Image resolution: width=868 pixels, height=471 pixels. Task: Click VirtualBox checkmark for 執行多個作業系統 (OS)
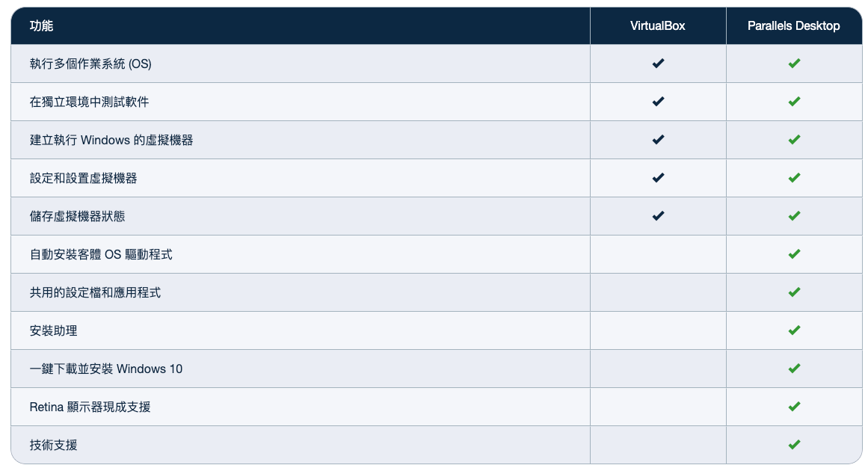click(658, 64)
